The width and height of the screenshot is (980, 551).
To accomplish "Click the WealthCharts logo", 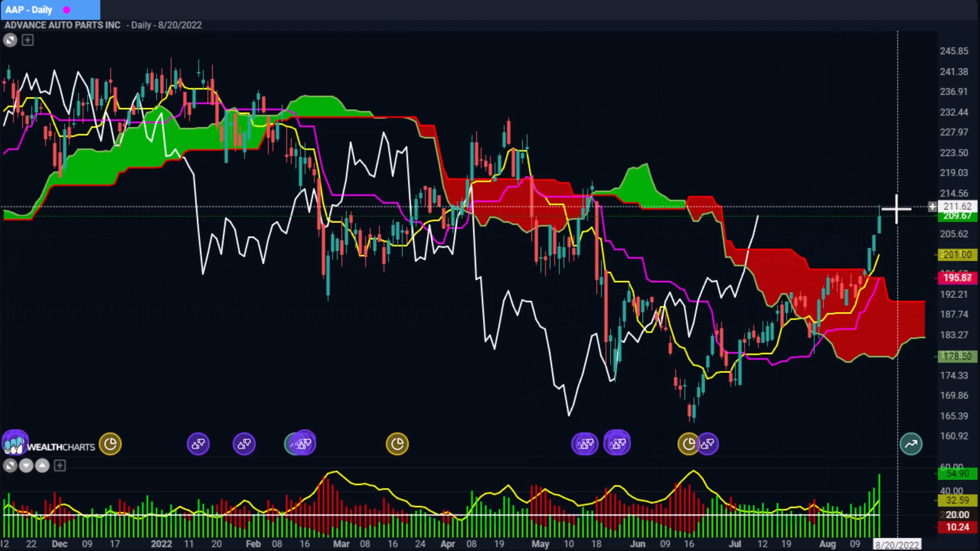I will [49, 445].
